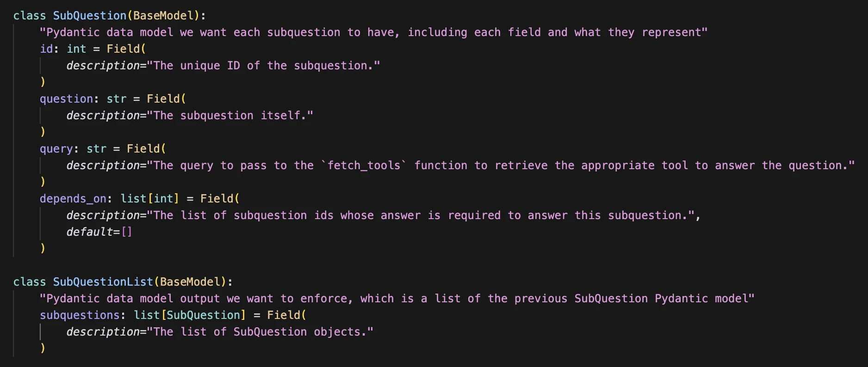Click the list[int] type annotation

click(x=149, y=199)
